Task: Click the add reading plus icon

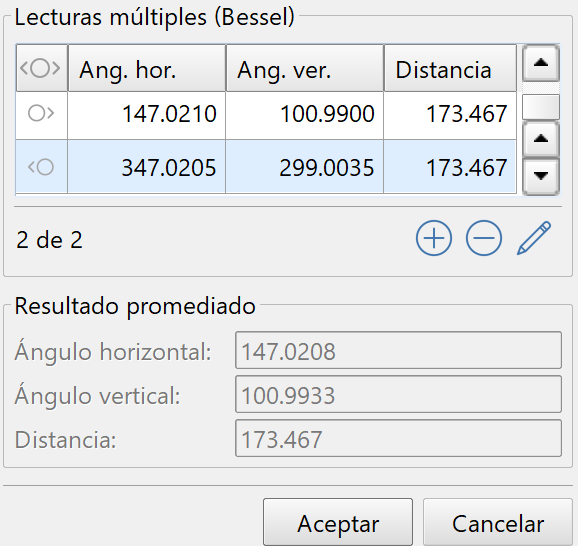Action: [434, 239]
